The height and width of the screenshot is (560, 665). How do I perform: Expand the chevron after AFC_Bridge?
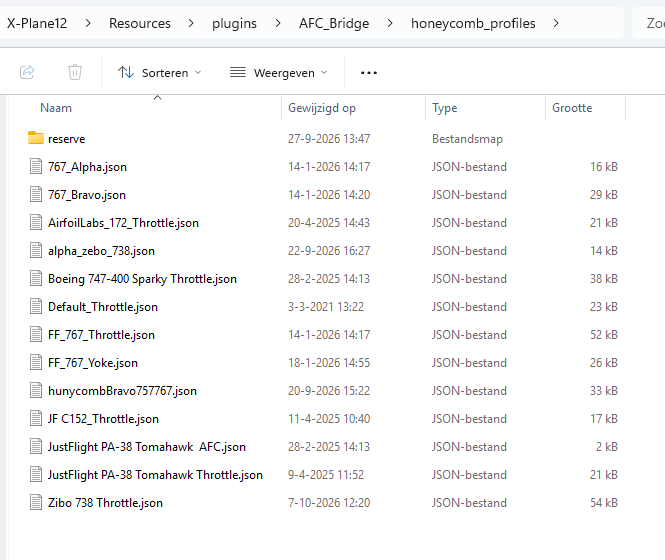(390, 23)
